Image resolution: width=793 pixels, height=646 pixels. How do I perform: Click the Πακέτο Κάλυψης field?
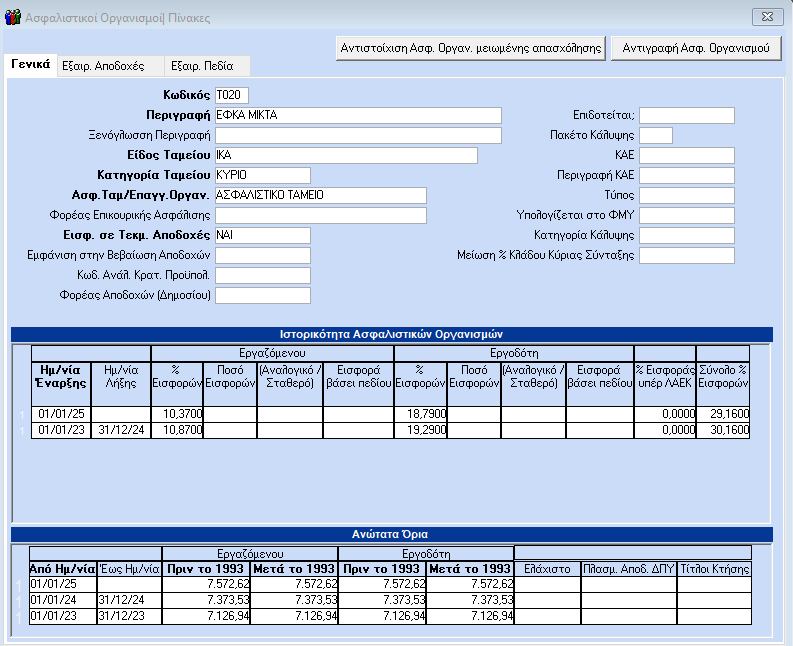pyautogui.click(x=655, y=135)
